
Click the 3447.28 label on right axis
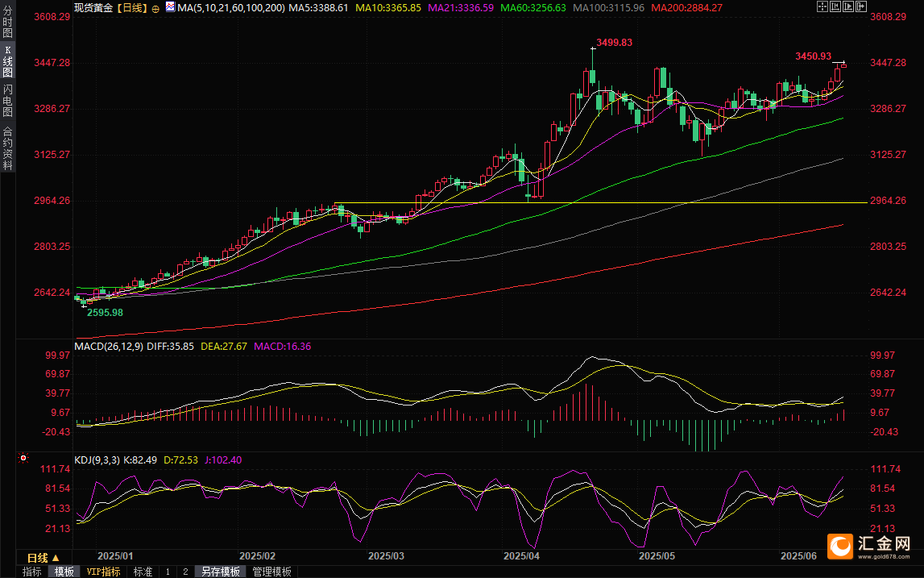(888, 63)
